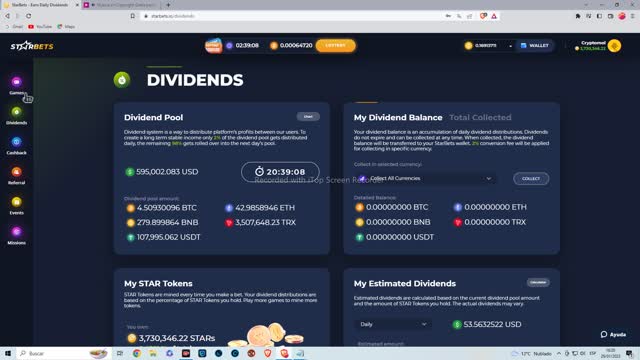Open the YouTube bookmark
This screenshot has width=640, height=360.
coord(40,27)
